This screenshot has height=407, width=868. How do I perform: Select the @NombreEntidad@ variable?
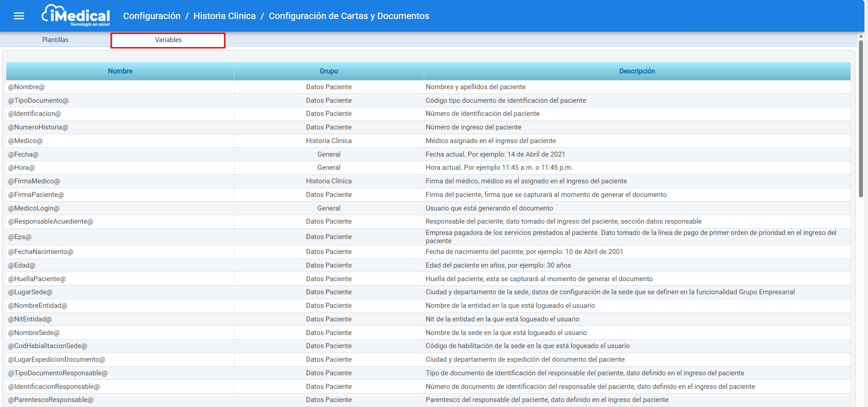tap(38, 306)
